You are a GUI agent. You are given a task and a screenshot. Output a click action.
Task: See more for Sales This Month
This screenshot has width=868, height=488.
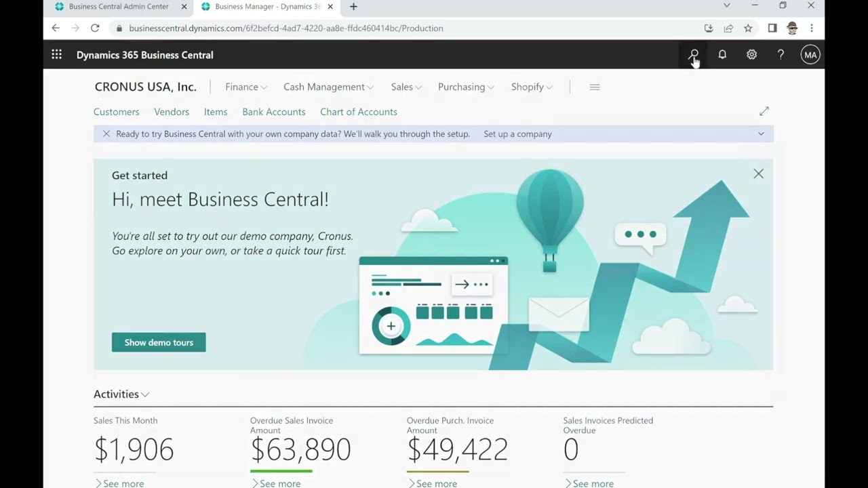click(x=119, y=483)
